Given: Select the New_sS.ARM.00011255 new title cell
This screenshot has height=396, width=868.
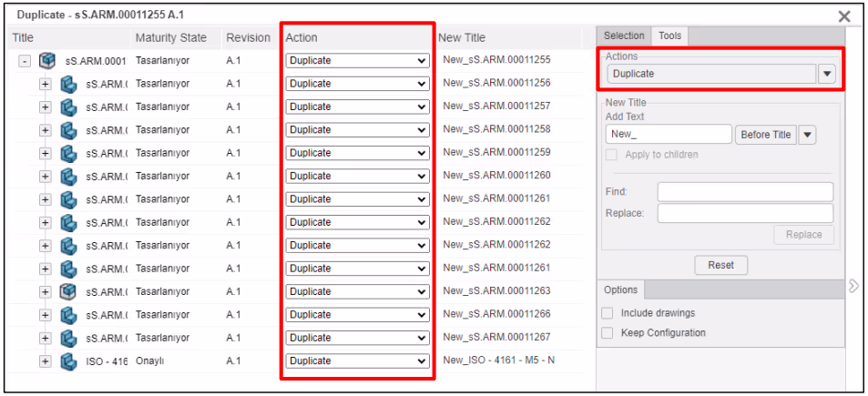Looking at the screenshot, I should [x=496, y=60].
